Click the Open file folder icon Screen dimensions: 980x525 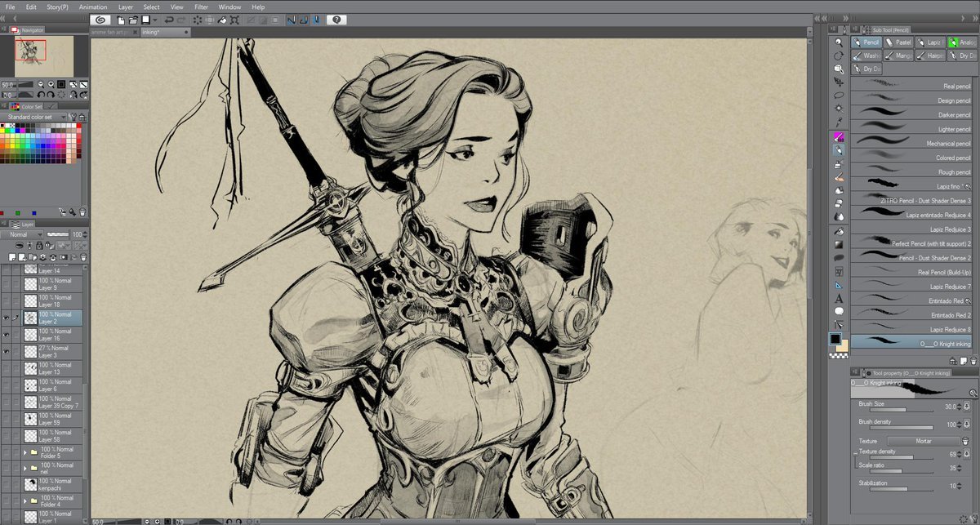coord(132,19)
